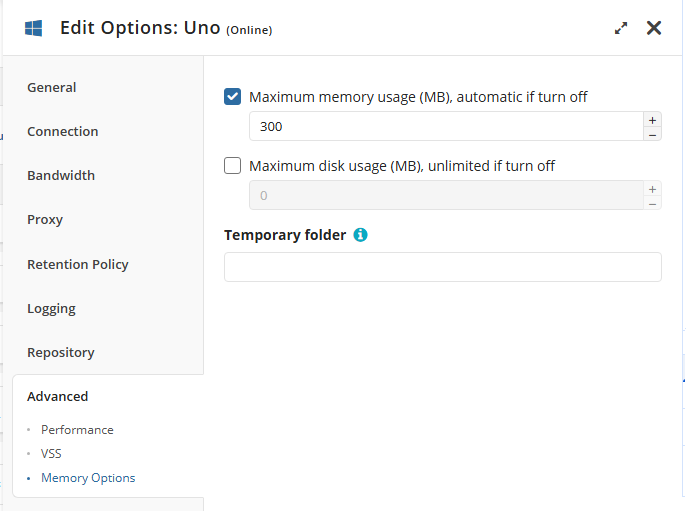Select the Retention Policy section
Image resolution: width=686 pixels, height=511 pixels.
[77, 264]
